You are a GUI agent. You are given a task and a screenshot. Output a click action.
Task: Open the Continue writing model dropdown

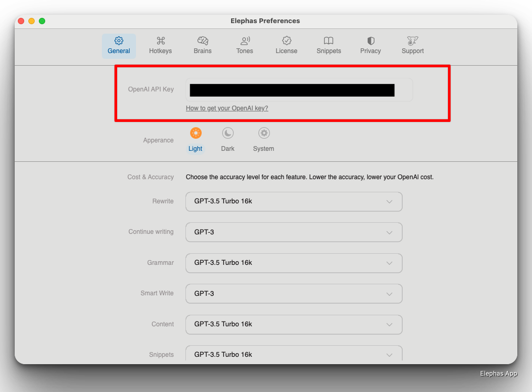(294, 232)
